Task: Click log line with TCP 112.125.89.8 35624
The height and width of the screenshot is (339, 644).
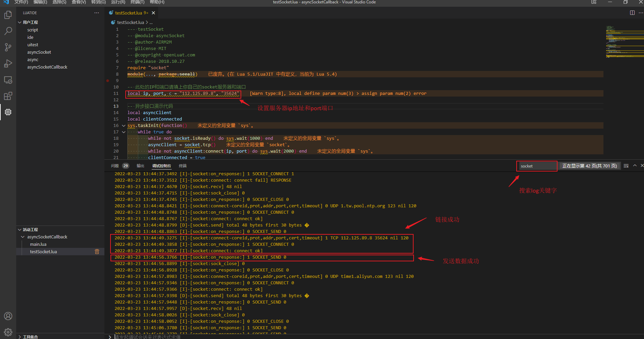Action: [262, 238]
